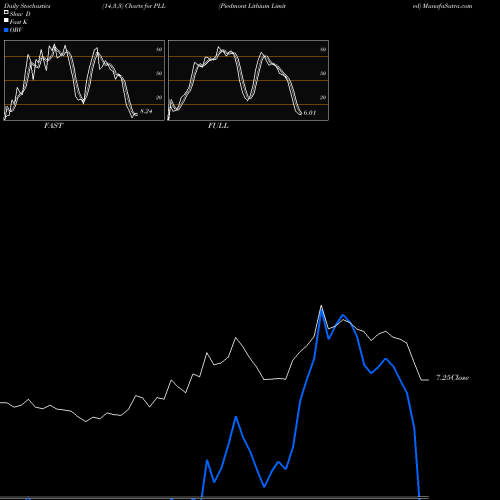Click the 80 level label in FAST chart
The image size is (500, 500).
click(x=159, y=49)
